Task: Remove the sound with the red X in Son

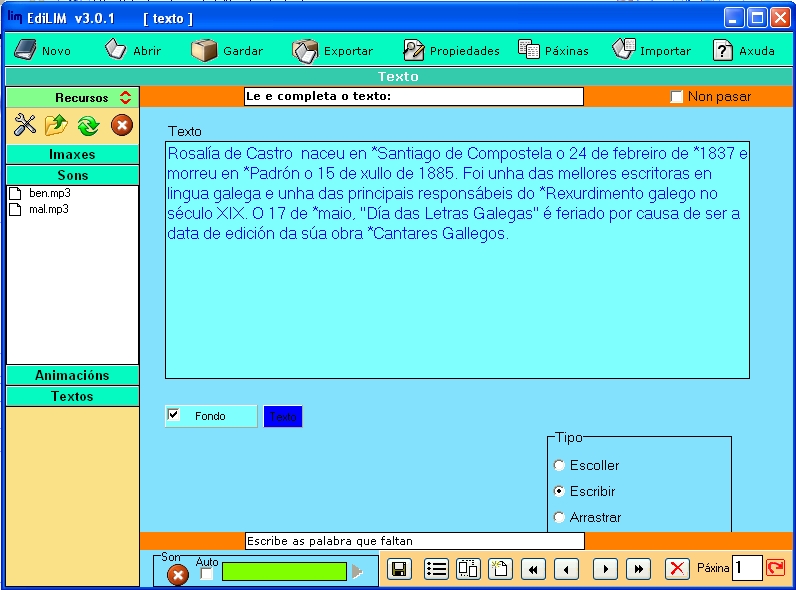Action: (x=178, y=575)
